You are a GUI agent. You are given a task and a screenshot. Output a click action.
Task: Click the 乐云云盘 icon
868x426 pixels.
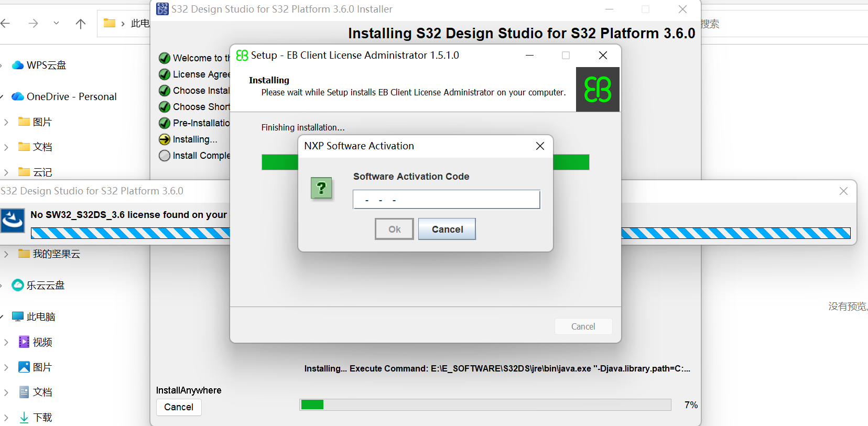click(x=18, y=285)
